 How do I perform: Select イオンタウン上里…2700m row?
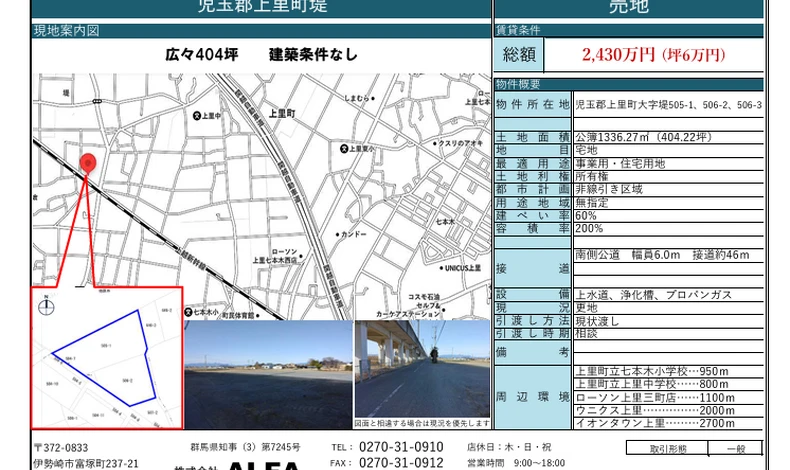coord(655,423)
